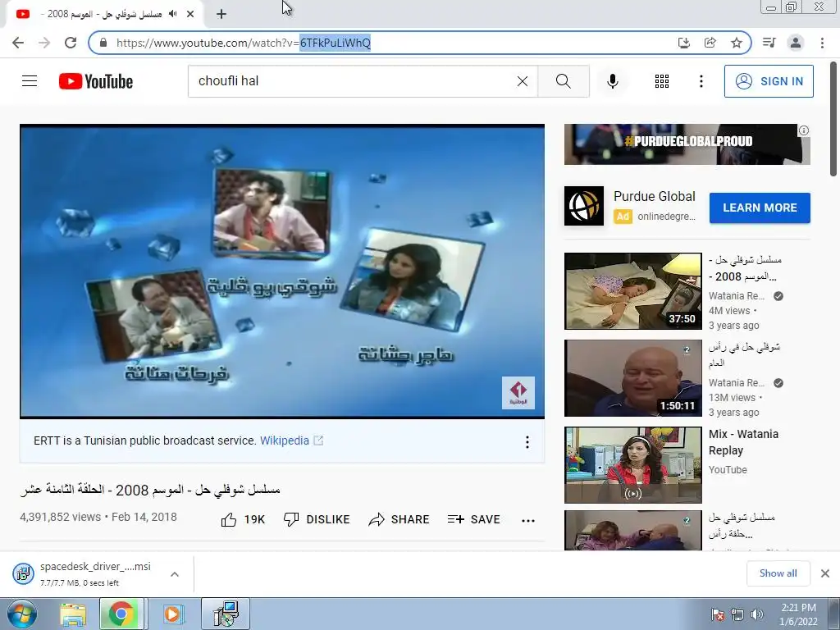This screenshot has height=630, width=840.
Task: Click the Mix - Watania Replay title
Action: tap(743, 442)
